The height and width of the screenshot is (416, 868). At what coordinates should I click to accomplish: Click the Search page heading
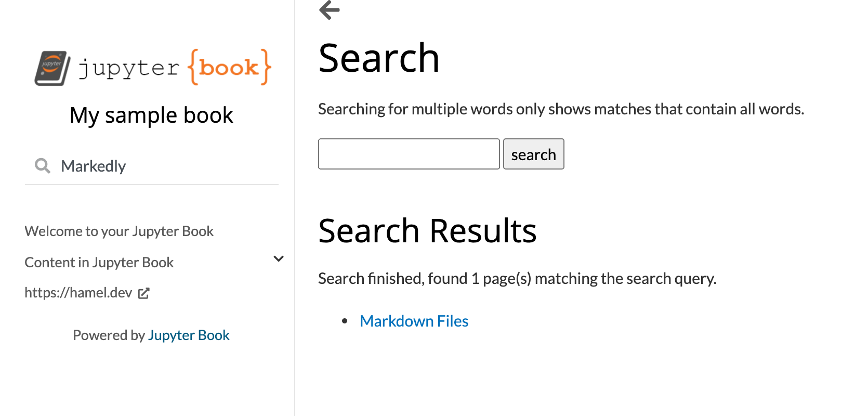[x=379, y=57]
